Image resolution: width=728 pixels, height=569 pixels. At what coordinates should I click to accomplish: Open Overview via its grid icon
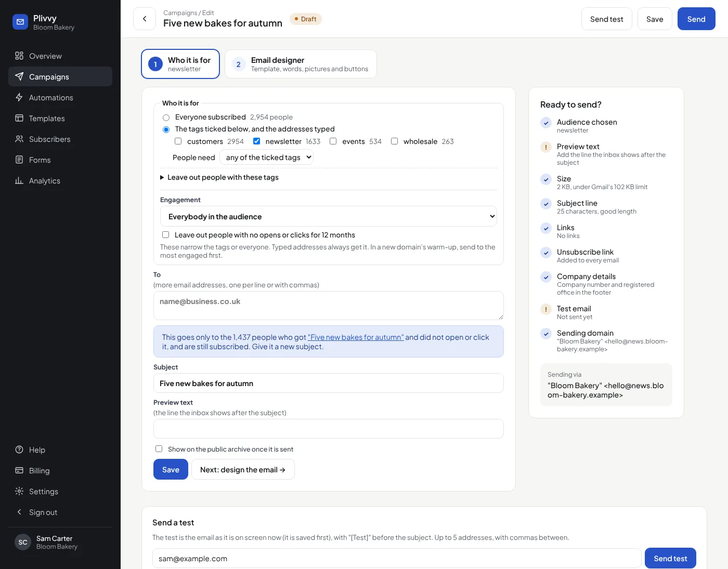tap(19, 56)
